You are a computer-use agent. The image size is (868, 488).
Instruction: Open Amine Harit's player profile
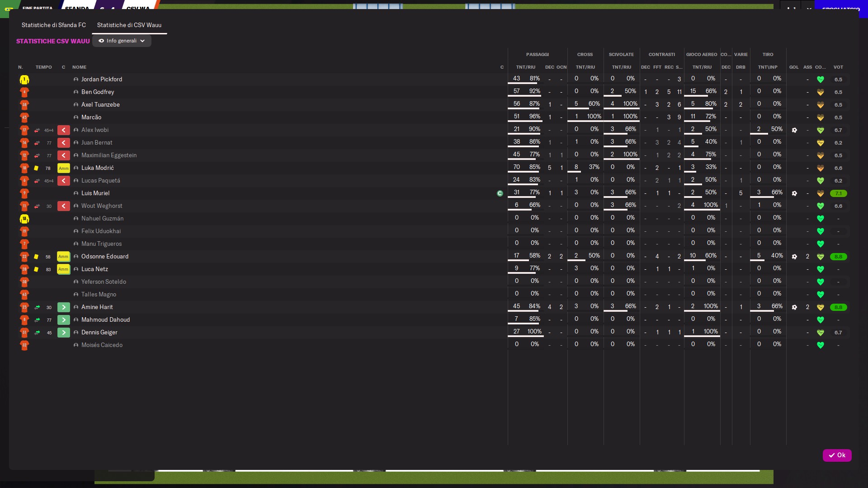click(97, 307)
